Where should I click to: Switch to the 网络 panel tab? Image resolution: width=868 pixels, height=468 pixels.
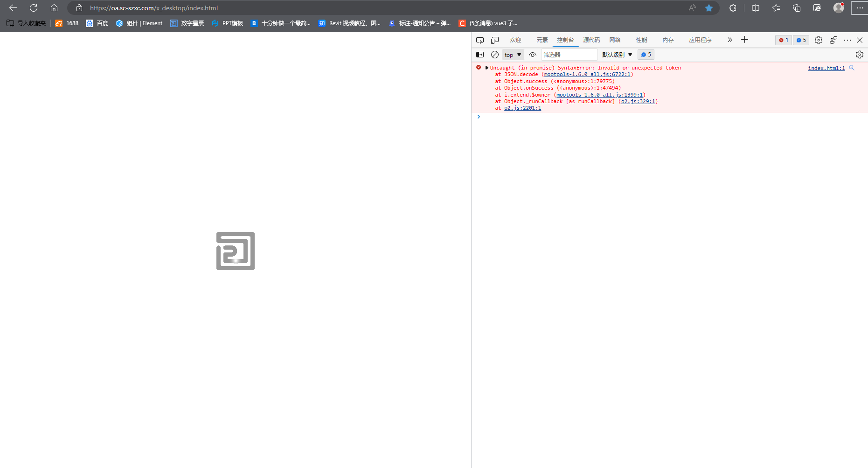pos(615,40)
